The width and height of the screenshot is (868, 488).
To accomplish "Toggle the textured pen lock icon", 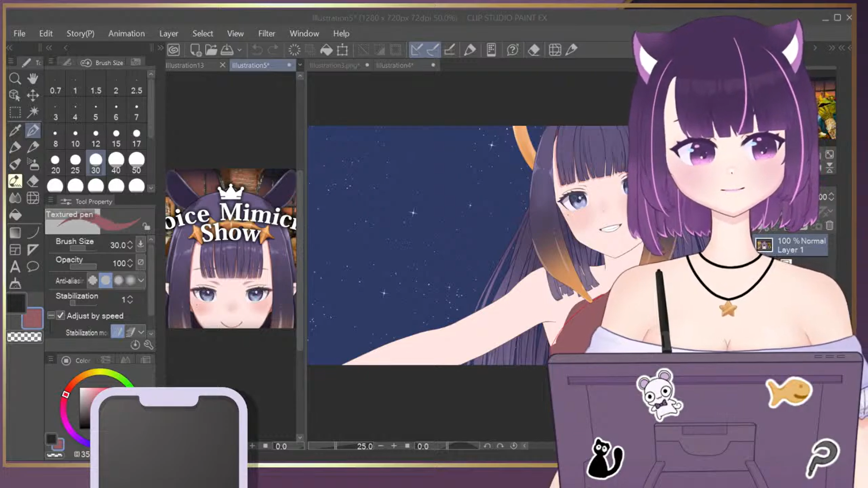I will [146, 225].
